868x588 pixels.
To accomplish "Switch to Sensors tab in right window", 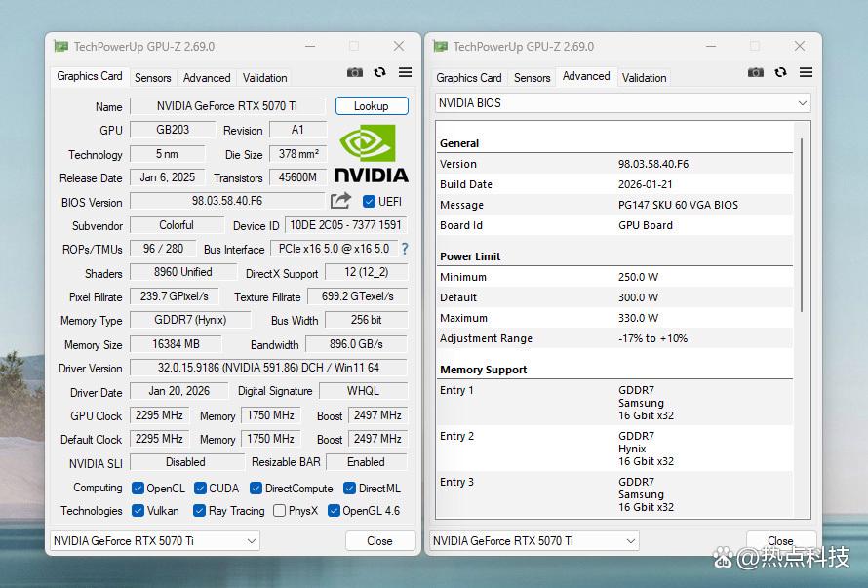I will [532, 78].
